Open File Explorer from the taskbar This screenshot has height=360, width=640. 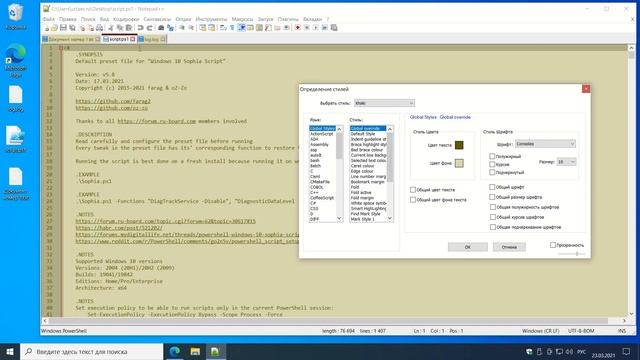click(x=195, y=351)
